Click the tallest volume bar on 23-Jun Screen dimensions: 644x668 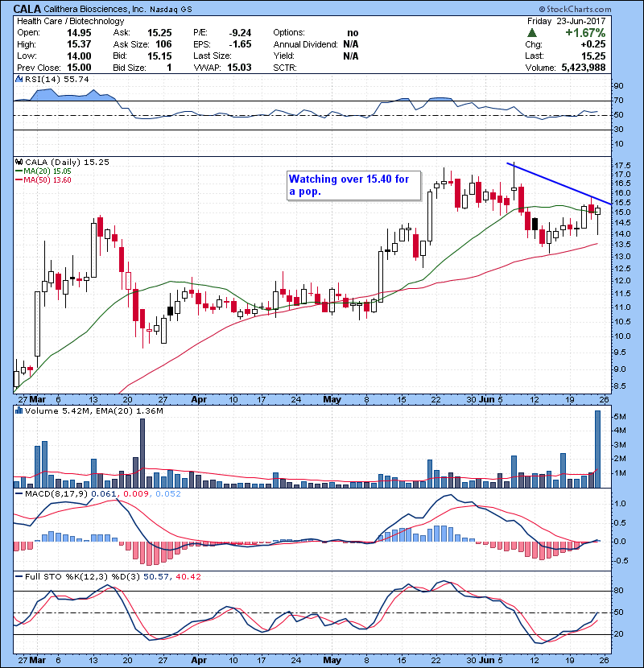[597, 449]
